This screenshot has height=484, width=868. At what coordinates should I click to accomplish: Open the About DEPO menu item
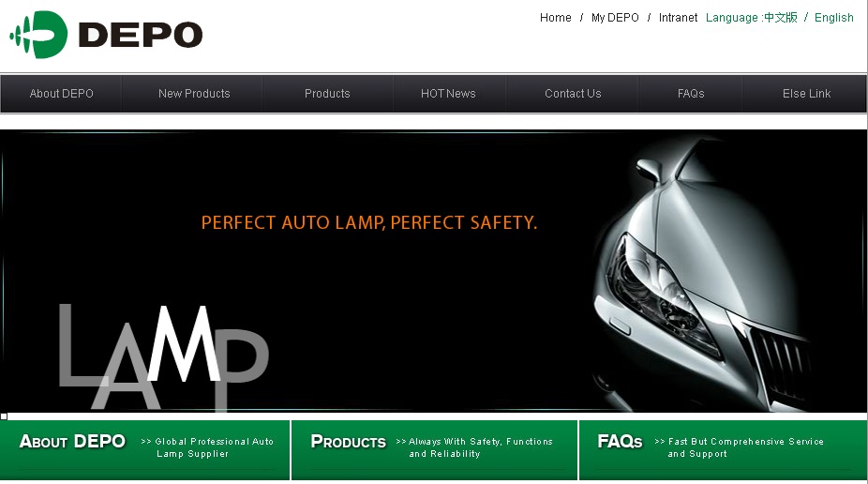(x=62, y=94)
